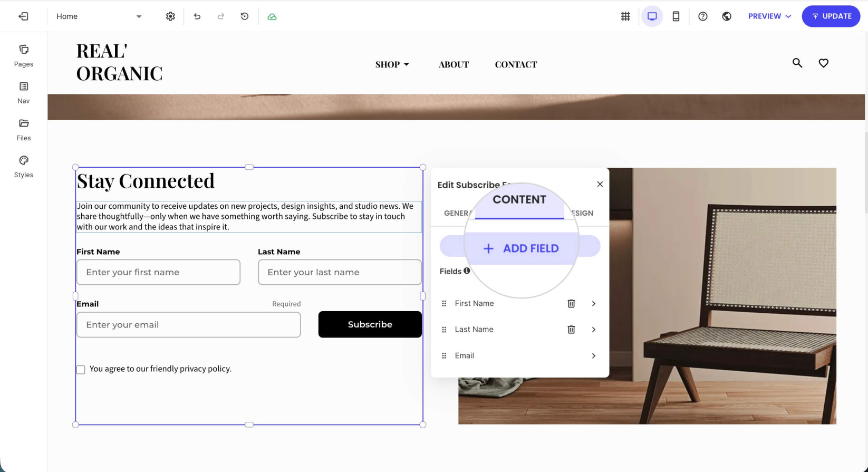Check the privacy policy checkbox
The width and height of the screenshot is (868, 472).
tap(81, 370)
